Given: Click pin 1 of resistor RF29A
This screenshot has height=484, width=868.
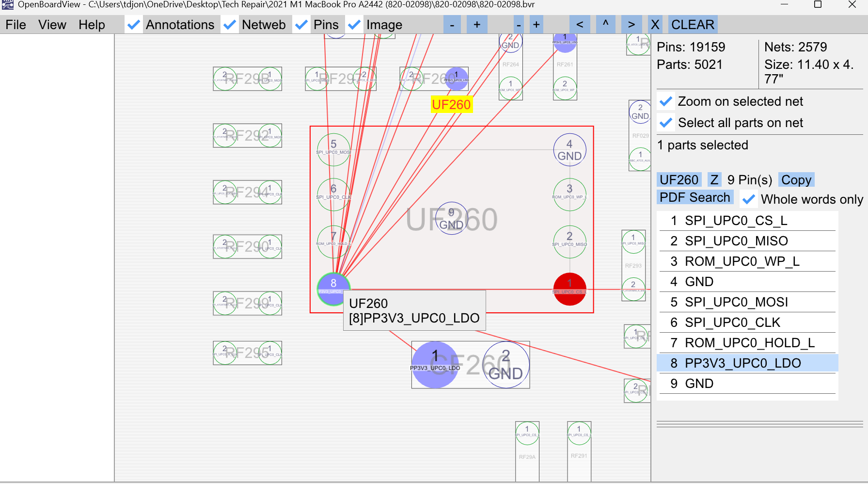Looking at the screenshot, I should tap(527, 433).
